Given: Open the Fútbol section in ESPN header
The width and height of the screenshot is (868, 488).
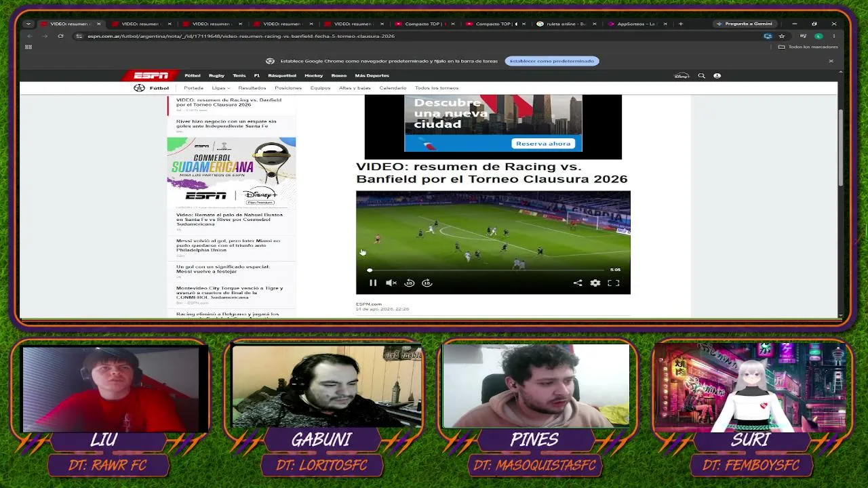Looking at the screenshot, I should click(x=193, y=75).
